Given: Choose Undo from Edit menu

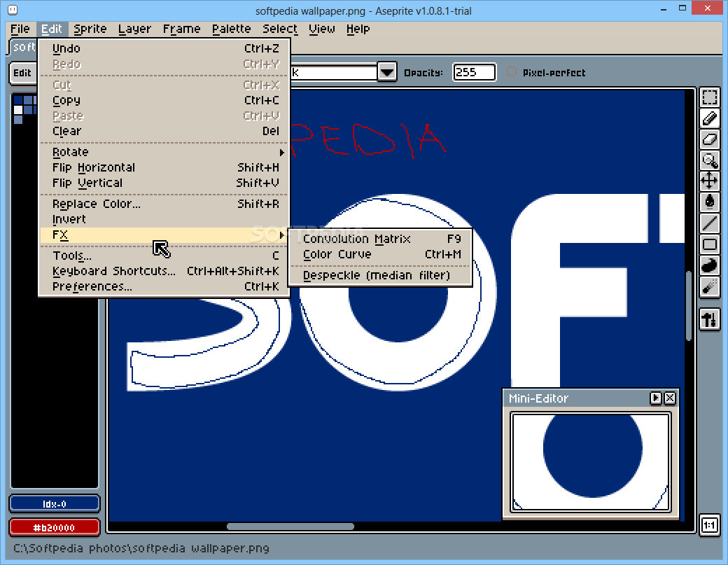Looking at the screenshot, I should [x=164, y=49].
